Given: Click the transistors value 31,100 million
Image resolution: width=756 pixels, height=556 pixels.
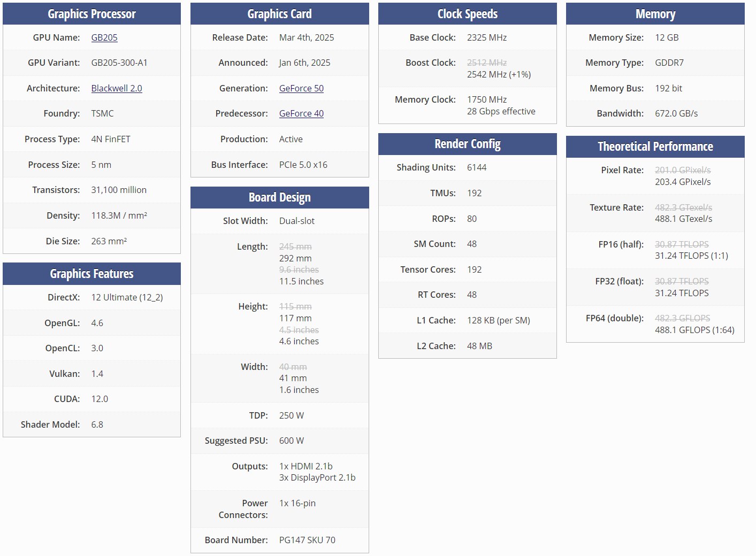Looking at the screenshot, I should (x=119, y=190).
